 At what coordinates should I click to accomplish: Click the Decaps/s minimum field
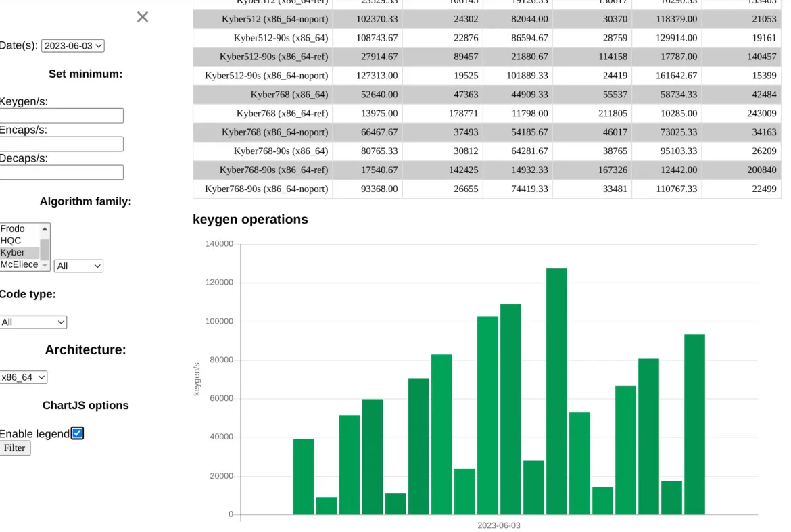[x=61, y=172]
